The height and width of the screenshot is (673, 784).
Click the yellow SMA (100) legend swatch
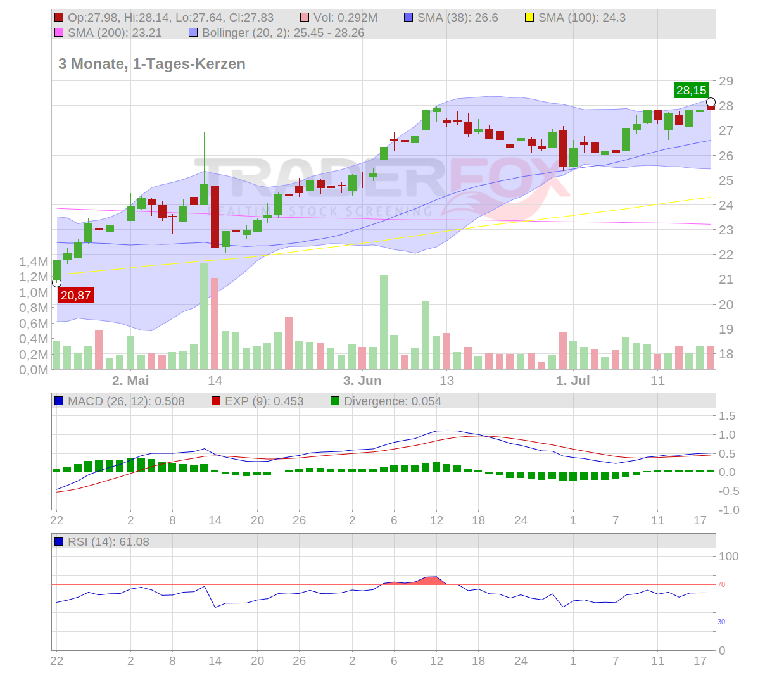click(x=529, y=18)
